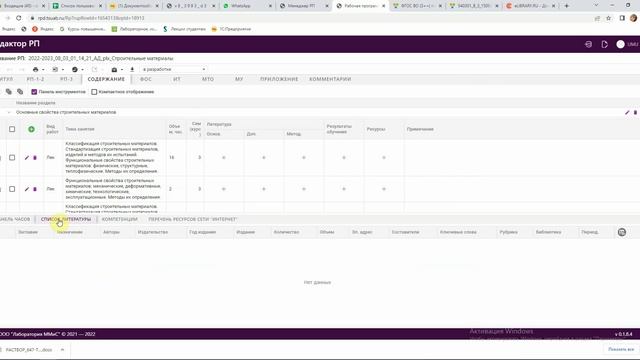640x360 pixels.
Task: Click the 'Год издания' column header
Action: (x=202, y=232)
